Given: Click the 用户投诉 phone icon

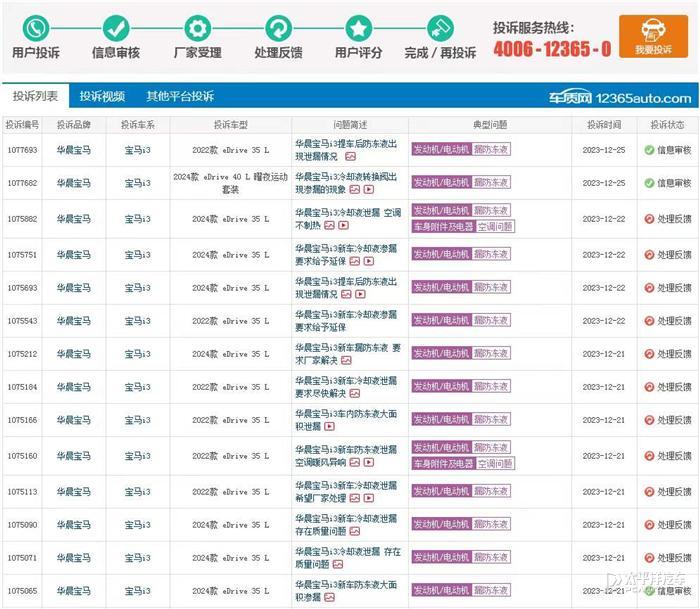Looking at the screenshot, I should point(36,28).
